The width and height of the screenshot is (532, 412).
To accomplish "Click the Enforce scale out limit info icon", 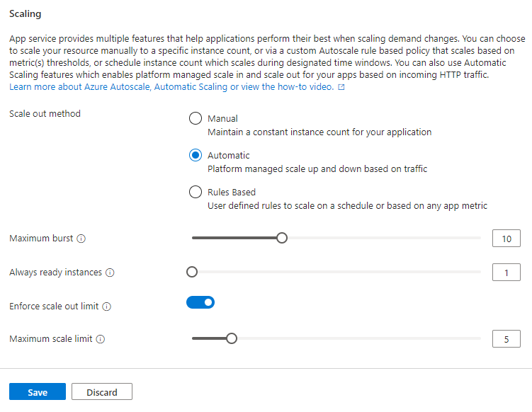I will pyautogui.click(x=106, y=307).
